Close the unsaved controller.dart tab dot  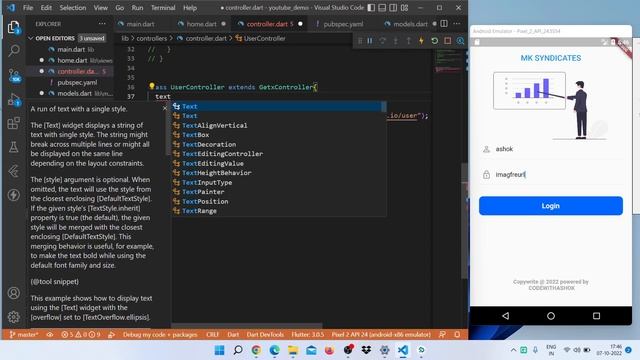pos(300,24)
